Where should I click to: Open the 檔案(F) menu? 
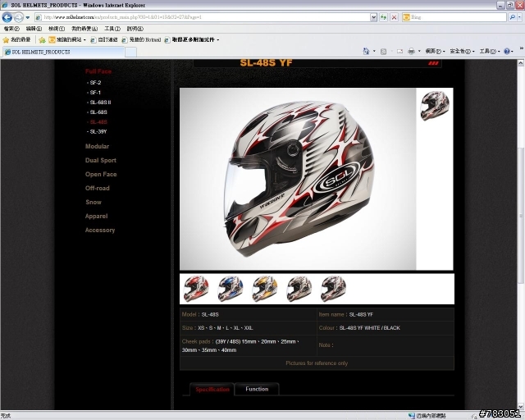point(11,29)
